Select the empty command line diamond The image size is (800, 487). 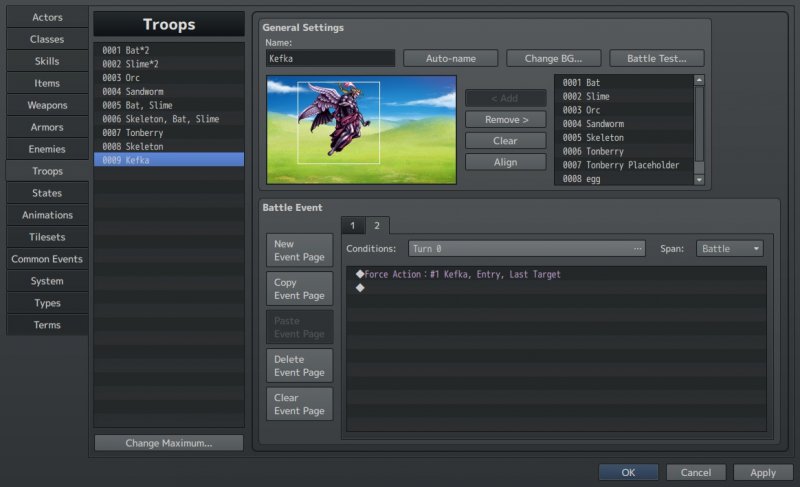[556, 288]
